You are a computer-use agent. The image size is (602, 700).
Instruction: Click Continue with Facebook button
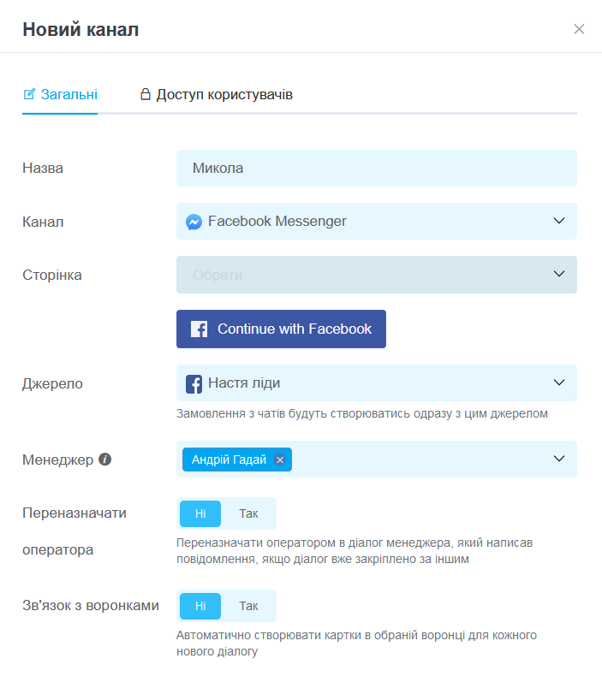click(x=282, y=329)
